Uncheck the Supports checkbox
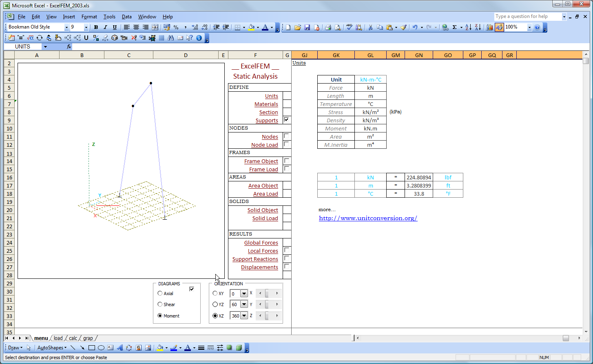Image resolution: width=593 pixels, height=364 pixels. coord(286,119)
